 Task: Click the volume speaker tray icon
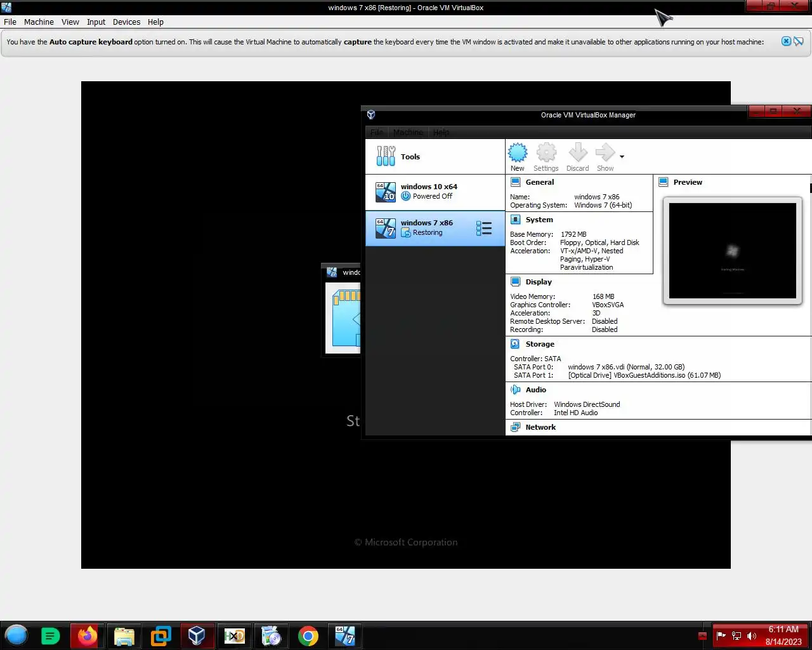pos(752,635)
